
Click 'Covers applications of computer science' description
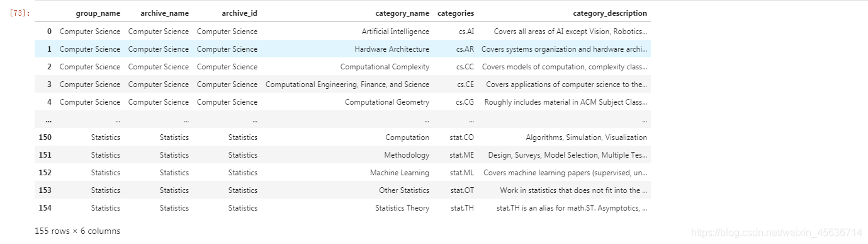coord(566,84)
